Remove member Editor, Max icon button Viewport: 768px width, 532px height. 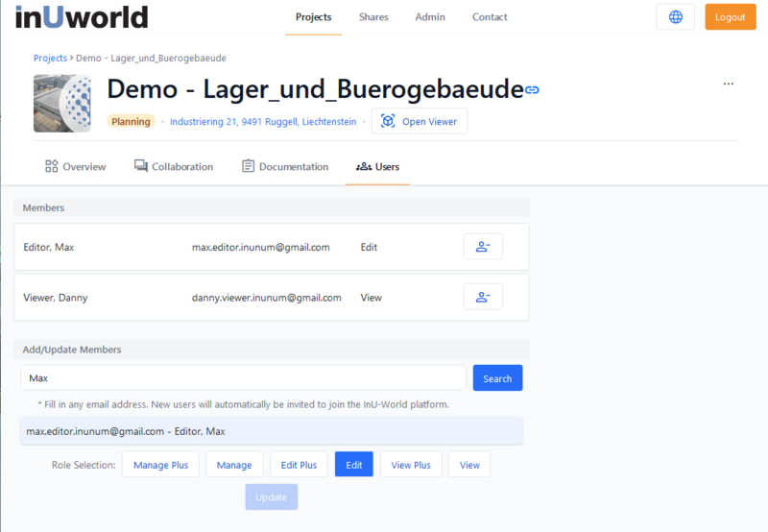pos(483,247)
